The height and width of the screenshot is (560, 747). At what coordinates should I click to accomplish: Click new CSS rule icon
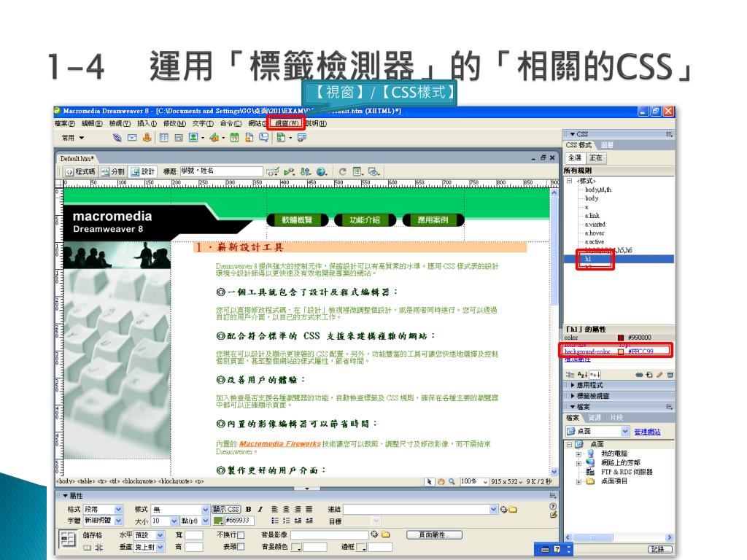(649, 375)
